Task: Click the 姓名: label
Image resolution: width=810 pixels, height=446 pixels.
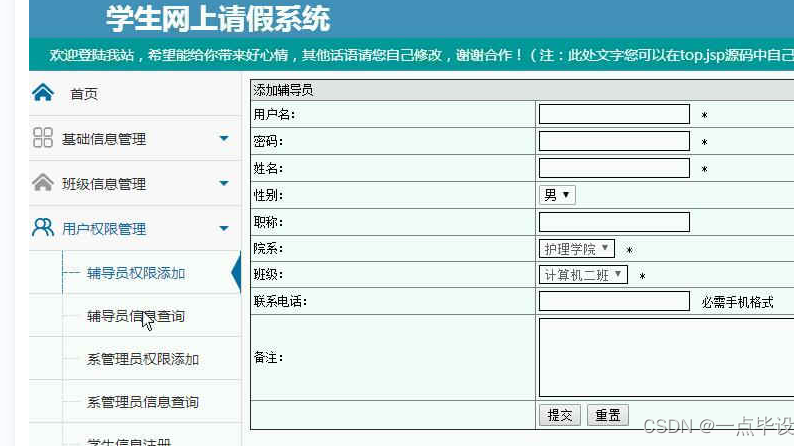Action: 268,168
